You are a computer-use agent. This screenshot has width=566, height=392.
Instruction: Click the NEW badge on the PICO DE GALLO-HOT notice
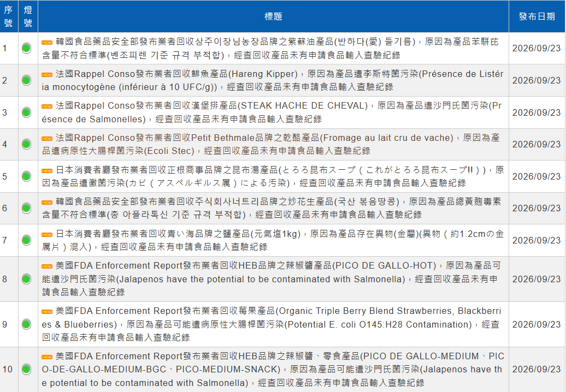pos(47,266)
